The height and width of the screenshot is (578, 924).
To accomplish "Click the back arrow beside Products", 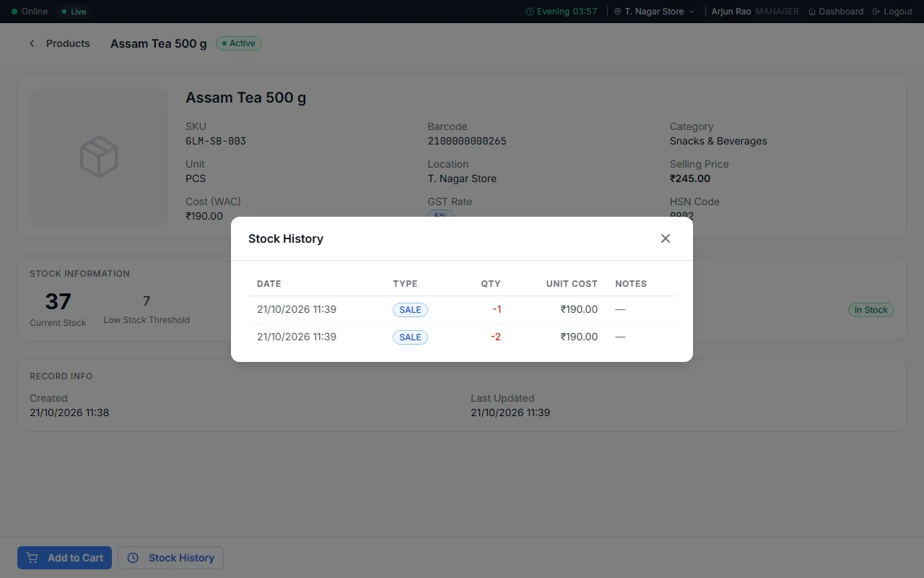I will coord(32,43).
